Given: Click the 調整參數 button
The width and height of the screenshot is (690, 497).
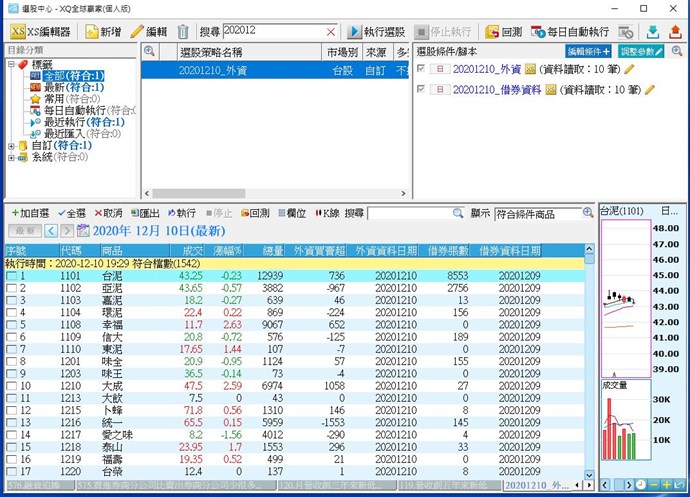Looking at the screenshot, I should pos(641,50).
